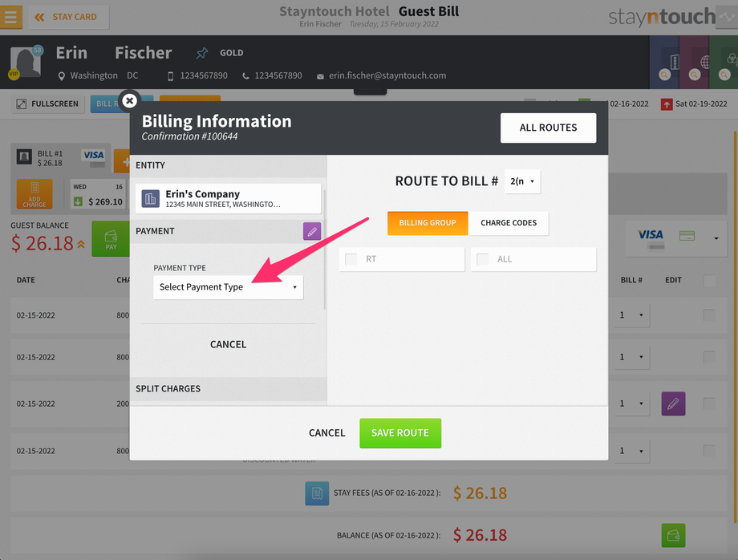Expand the Split Charges section
Image resolution: width=738 pixels, height=560 pixels.
coord(229,388)
